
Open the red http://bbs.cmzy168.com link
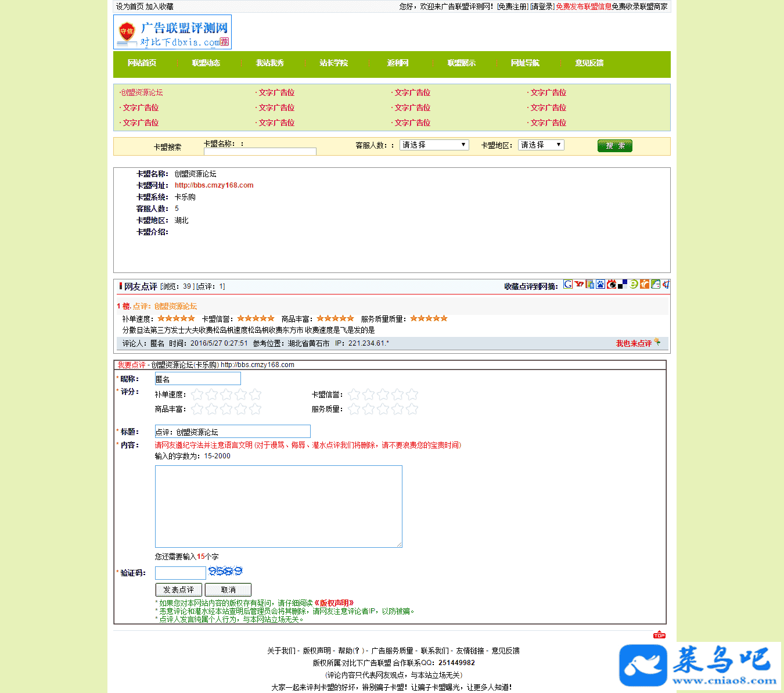214,185
